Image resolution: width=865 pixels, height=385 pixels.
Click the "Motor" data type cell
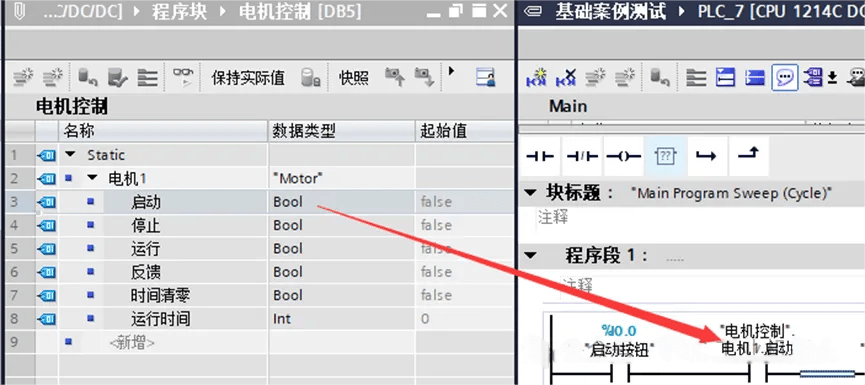[341, 178]
